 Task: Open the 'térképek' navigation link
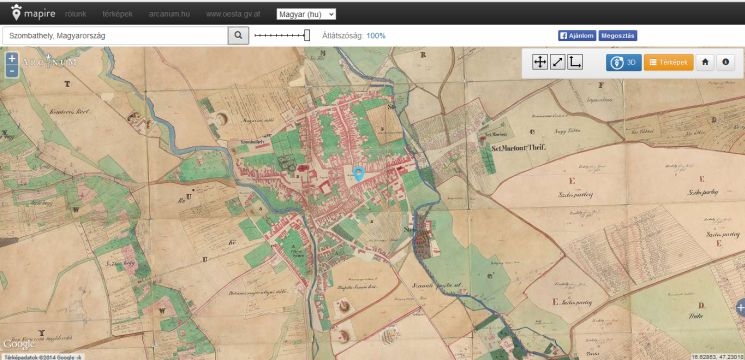(117, 14)
